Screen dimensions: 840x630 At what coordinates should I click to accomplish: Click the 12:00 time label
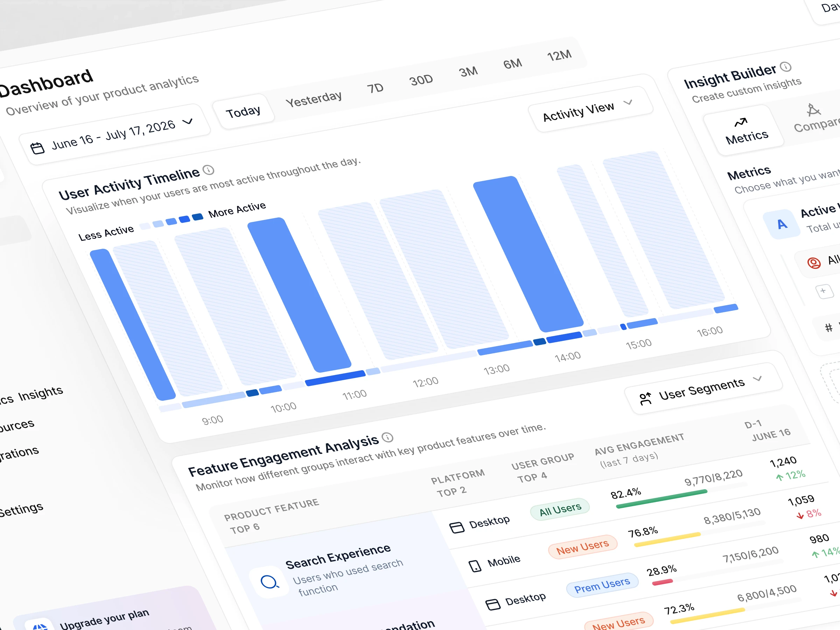click(x=425, y=382)
